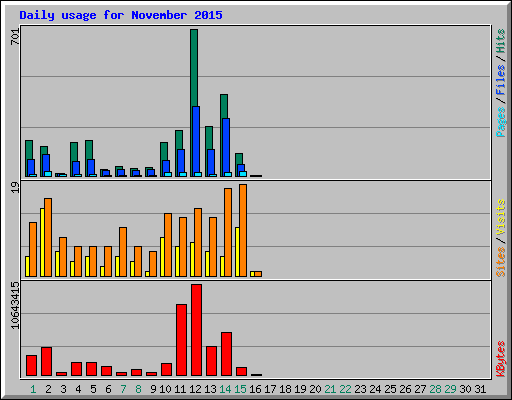The width and height of the screenshot is (512, 400).
Task: Click green day label 14 on the x-axis
Action: (225, 389)
